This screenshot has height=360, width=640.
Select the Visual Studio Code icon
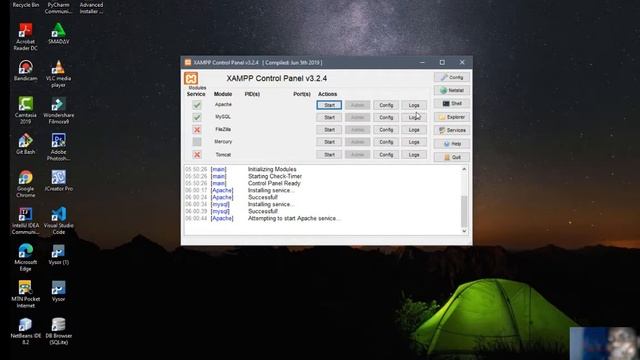click(x=58, y=221)
